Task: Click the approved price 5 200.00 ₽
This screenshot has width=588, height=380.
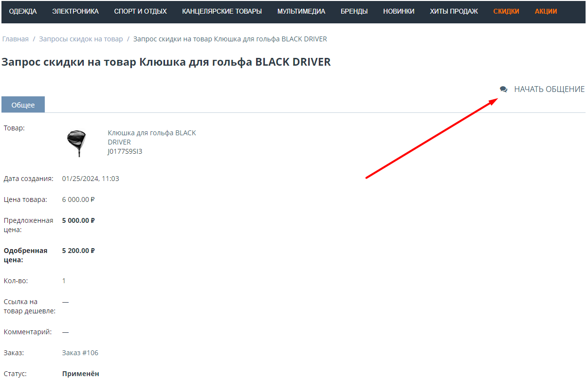Action: (x=78, y=251)
